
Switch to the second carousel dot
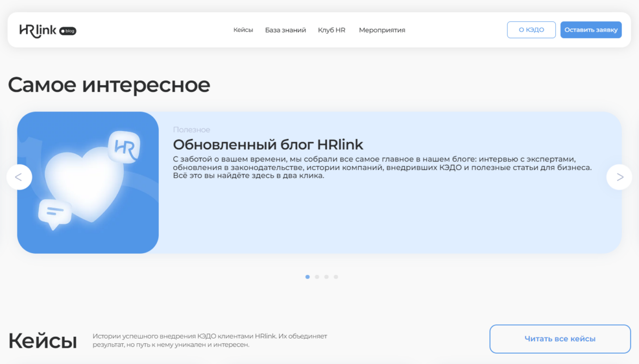point(317,277)
